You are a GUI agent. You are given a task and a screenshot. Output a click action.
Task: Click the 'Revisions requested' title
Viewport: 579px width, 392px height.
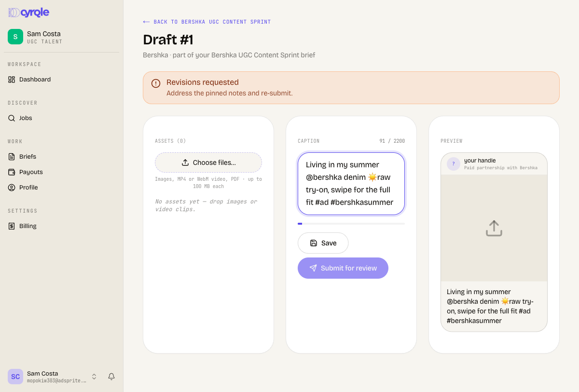click(x=203, y=82)
